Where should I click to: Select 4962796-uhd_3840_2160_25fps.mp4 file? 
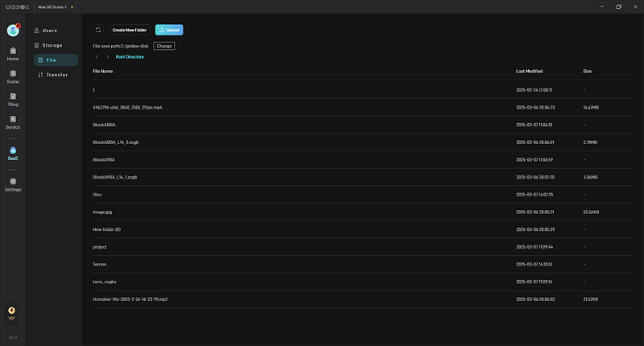(363, 108)
